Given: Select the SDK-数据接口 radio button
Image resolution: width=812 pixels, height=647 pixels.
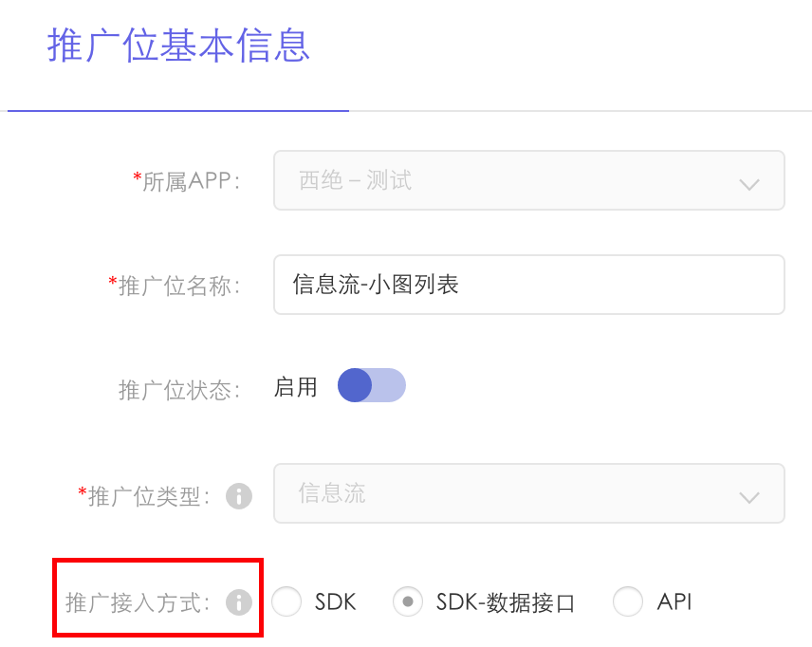Looking at the screenshot, I should pyautogui.click(x=408, y=601).
